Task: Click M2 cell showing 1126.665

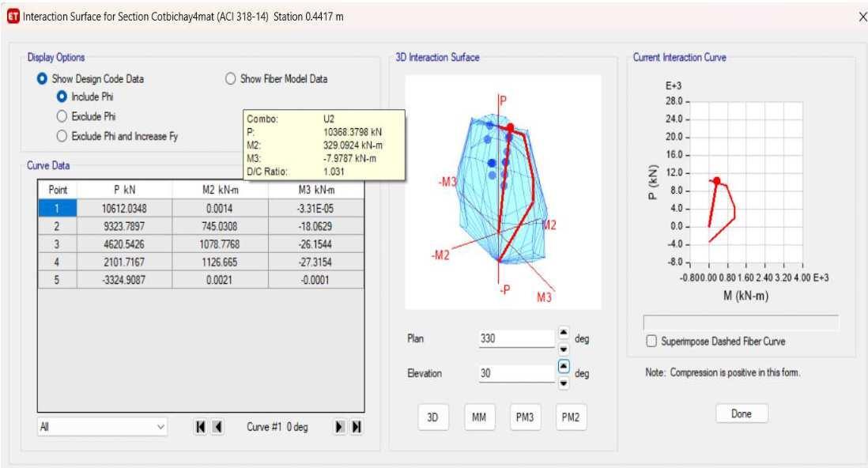Action: (221, 262)
